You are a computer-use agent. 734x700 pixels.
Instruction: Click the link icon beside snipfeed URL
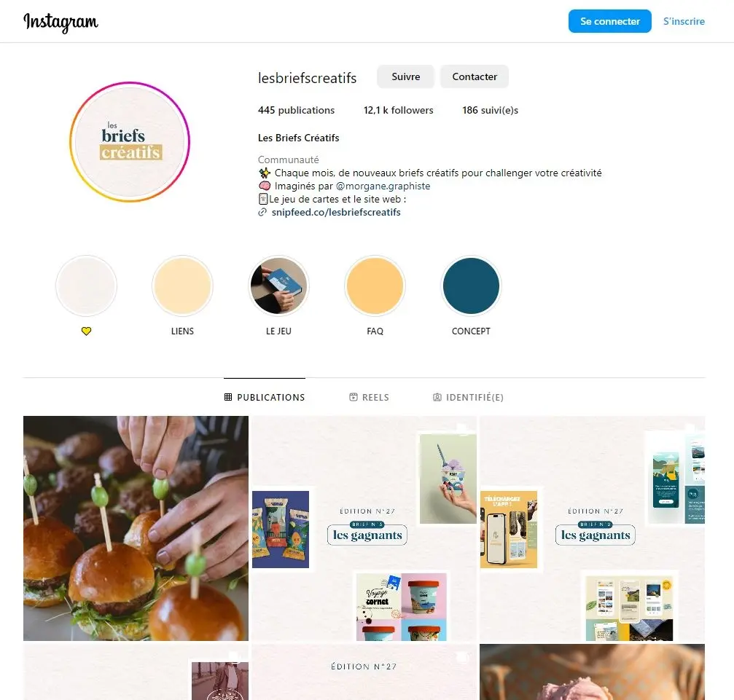tap(262, 213)
